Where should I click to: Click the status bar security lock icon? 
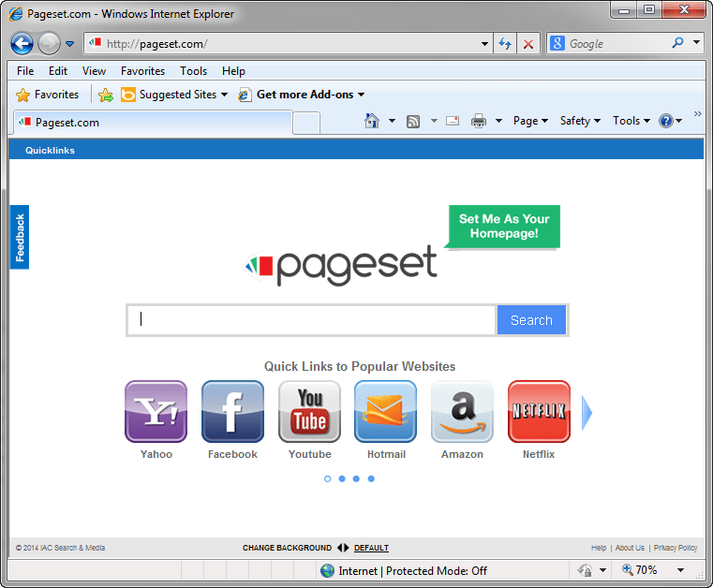click(585, 570)
